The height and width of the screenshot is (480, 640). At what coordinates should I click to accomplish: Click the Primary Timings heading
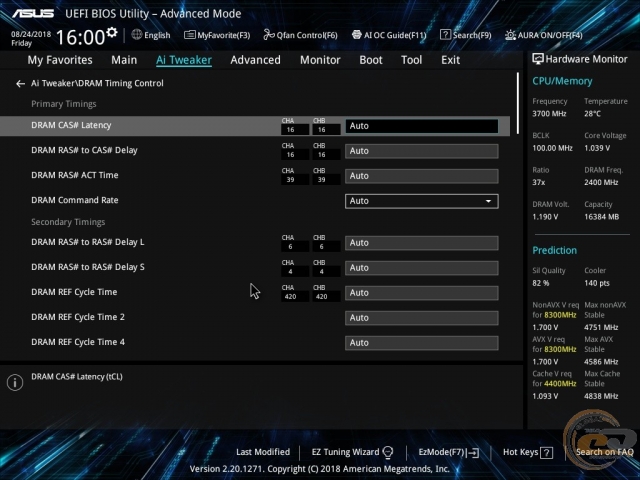click(x=64, y=104)
